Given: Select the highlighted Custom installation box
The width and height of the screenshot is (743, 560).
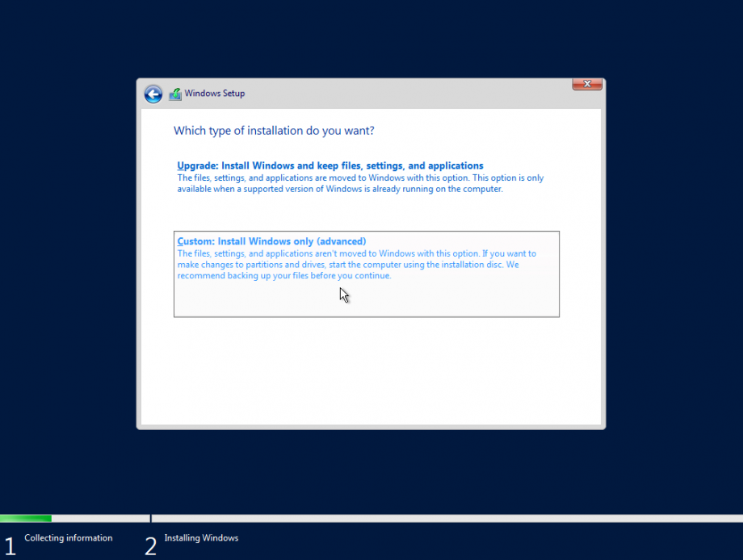Looking at the screenshot, I should tap(366, 273).
